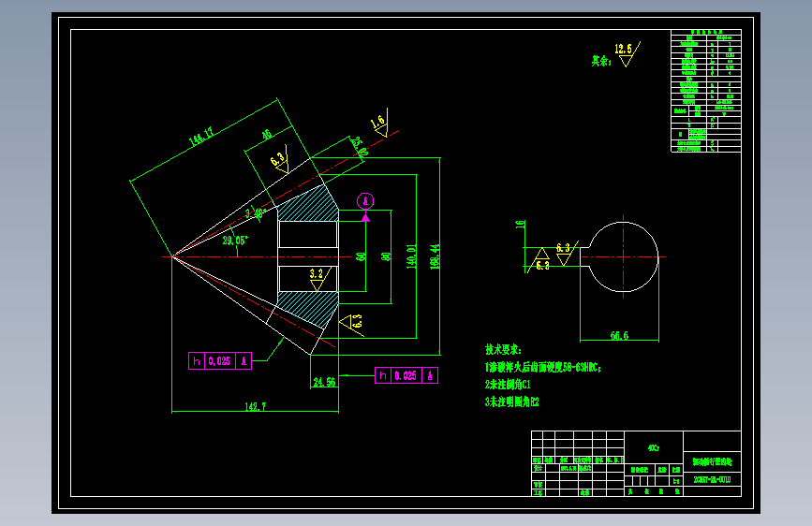Image resolution: width=812 pixels, height=526 pixels.
Task: Click the magenta datum A circle marker
Action: [365, 201]
